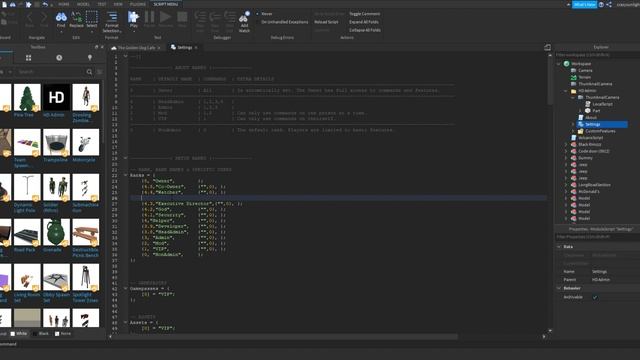The width and height of the screenshot is (640, 360).
Task: Click the Toolbox panel undock icon
Action: (96, 47)
